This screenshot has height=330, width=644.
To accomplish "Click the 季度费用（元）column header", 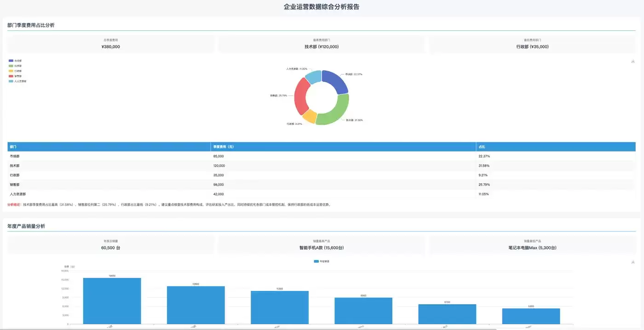I will pos(343,147).
